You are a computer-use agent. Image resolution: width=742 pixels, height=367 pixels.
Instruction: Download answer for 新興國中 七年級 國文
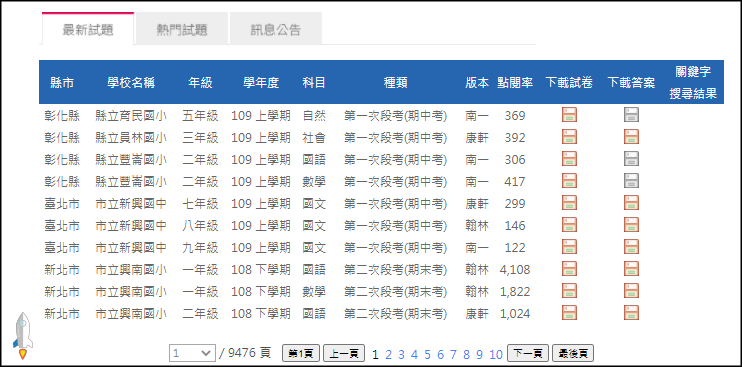click(x=631, y=203)
